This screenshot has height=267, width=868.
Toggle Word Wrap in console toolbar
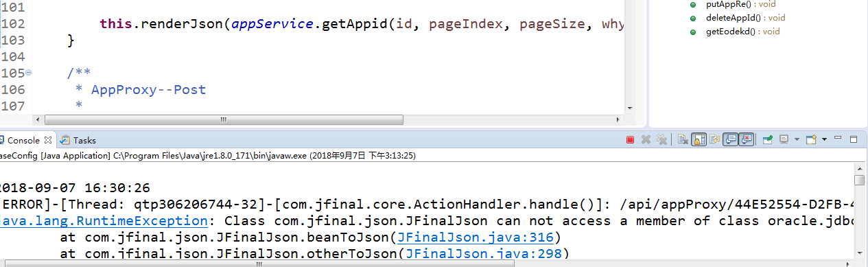pyautogui.click(x=714, y=140)
